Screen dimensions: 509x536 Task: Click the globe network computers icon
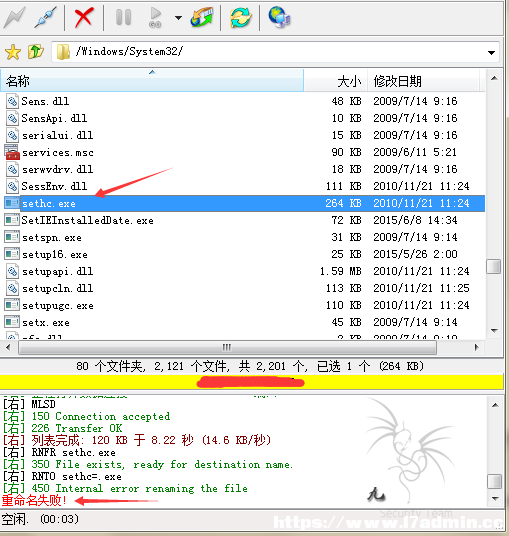(279, 17)
